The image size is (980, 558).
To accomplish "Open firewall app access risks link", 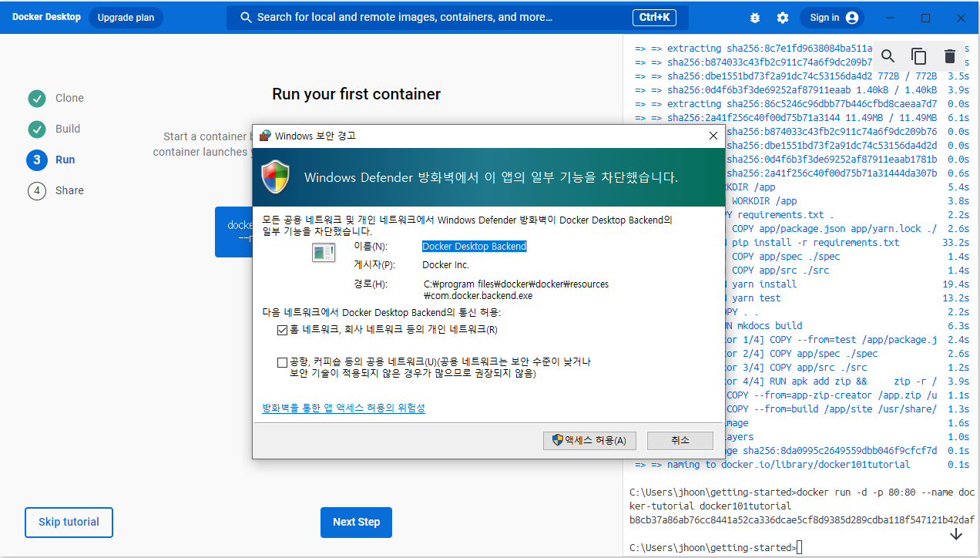I will [344, 408].
